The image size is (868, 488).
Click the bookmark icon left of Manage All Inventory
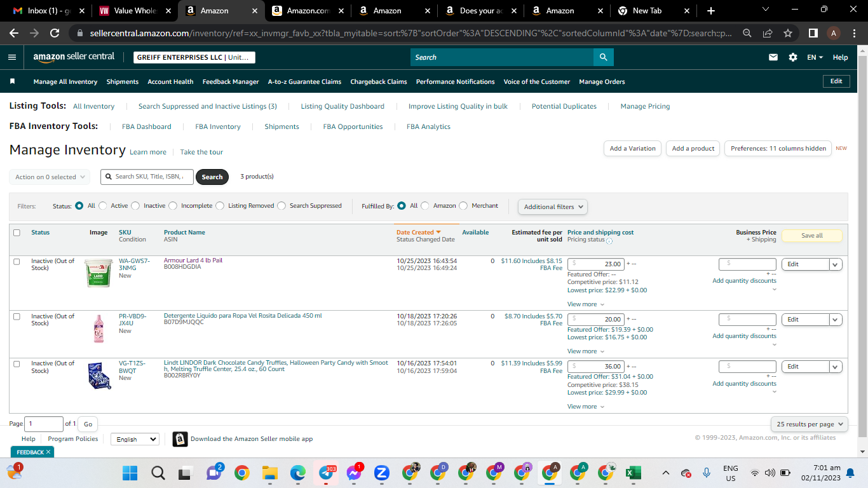pos(12,81)
